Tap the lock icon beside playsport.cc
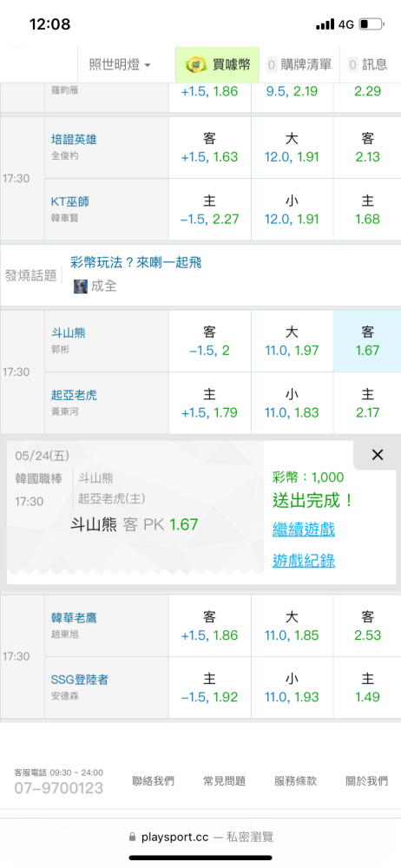401x868 pixels. pos(132,837)
